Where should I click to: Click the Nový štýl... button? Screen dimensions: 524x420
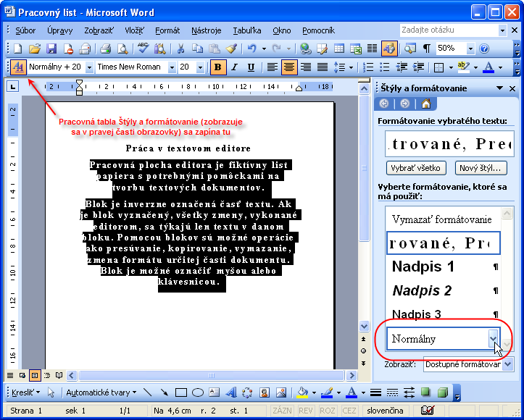pos(481,168)
